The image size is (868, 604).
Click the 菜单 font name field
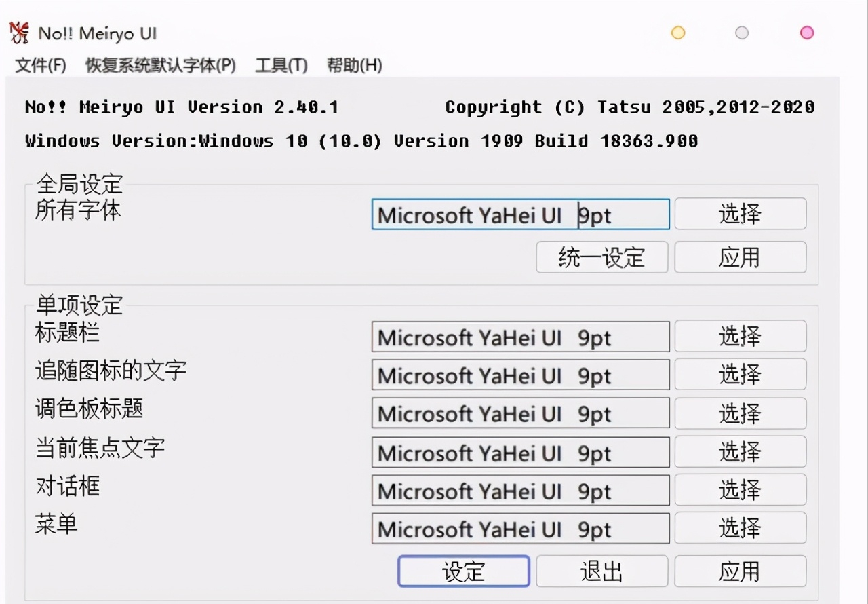click(x=519, y=529)
